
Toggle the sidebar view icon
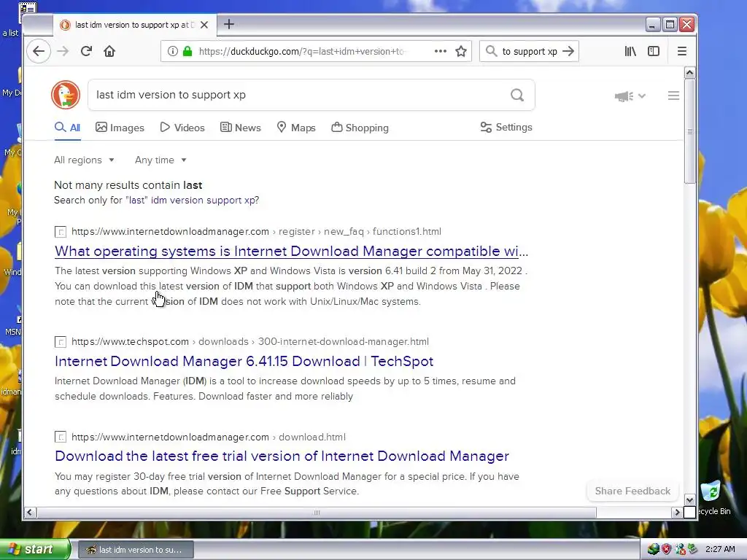(x=654, y=51)
